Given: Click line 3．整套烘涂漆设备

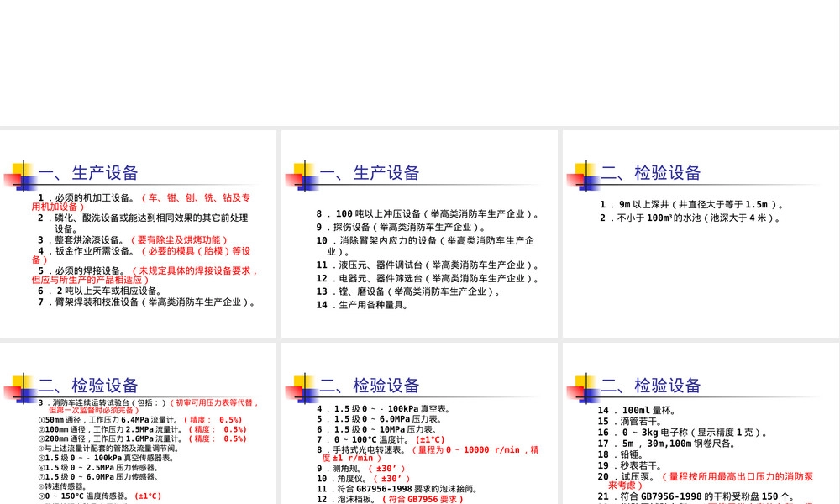Looking at the screenshot, I should click(x=133, y=240).
